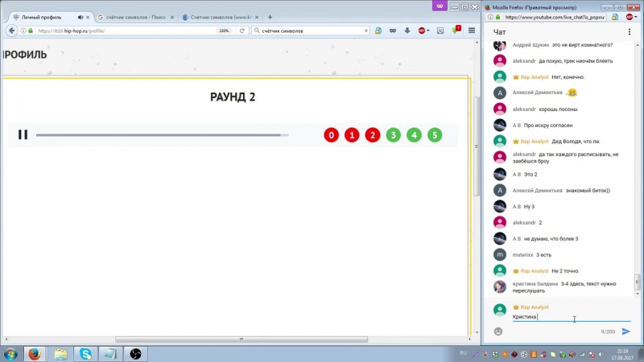644x362 pixels.
Task: Open a new browser tab
Action: [270, 17]
